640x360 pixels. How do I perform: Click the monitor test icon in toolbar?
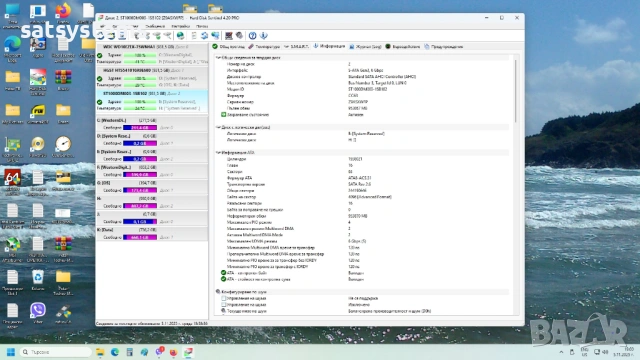click(229, 36)
